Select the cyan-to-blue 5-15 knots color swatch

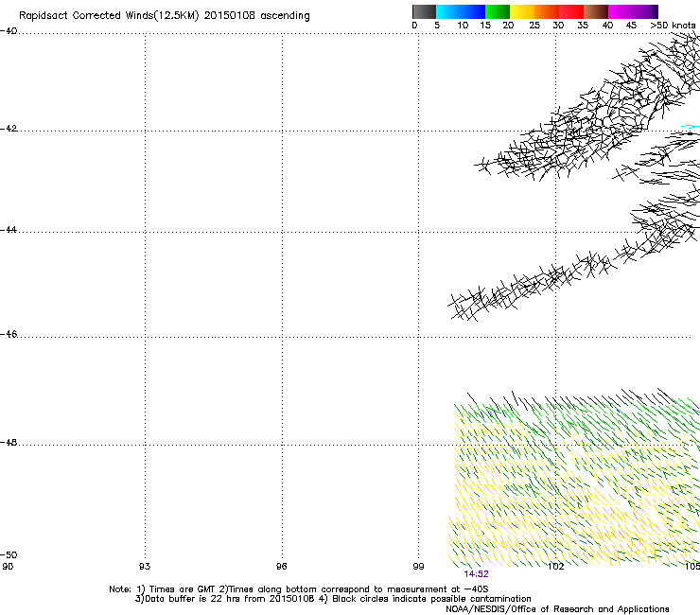point(461,11)
